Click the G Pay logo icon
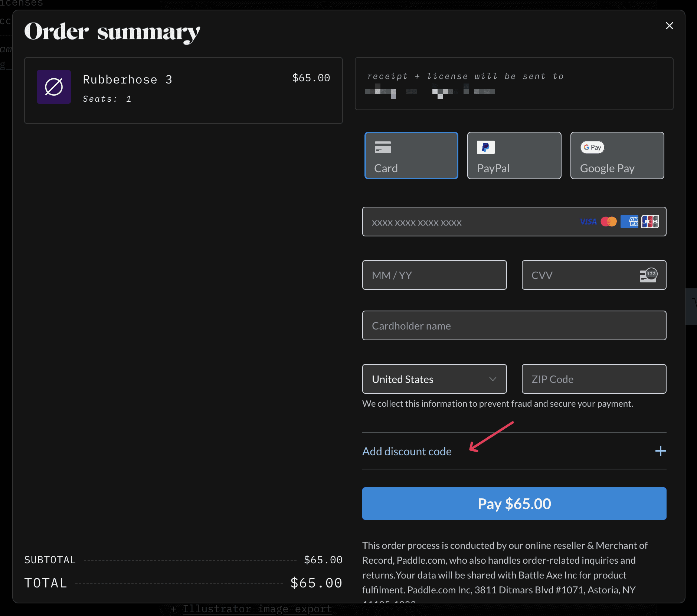This screenshot has height=616, width=697. (x=592, y=147)
